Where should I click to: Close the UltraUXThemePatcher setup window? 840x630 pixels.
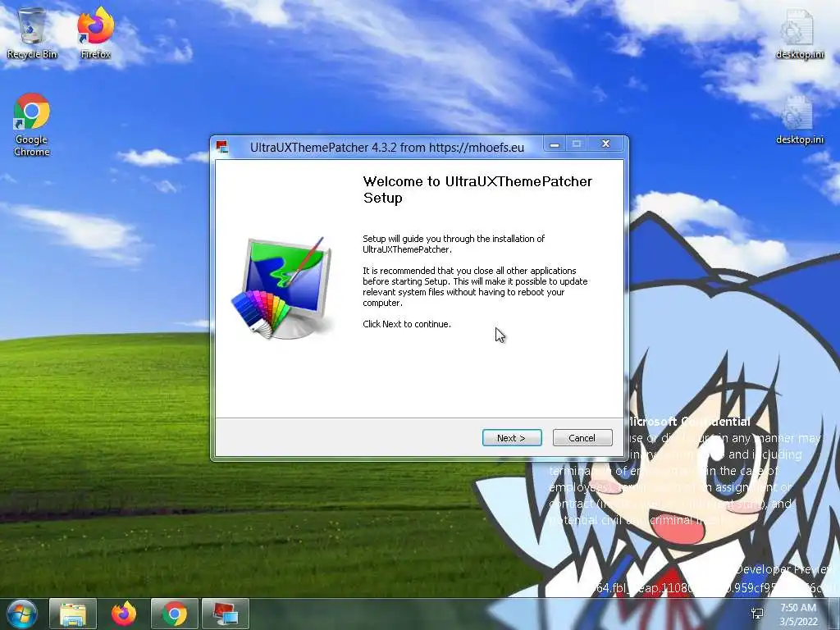click(606, 144)
